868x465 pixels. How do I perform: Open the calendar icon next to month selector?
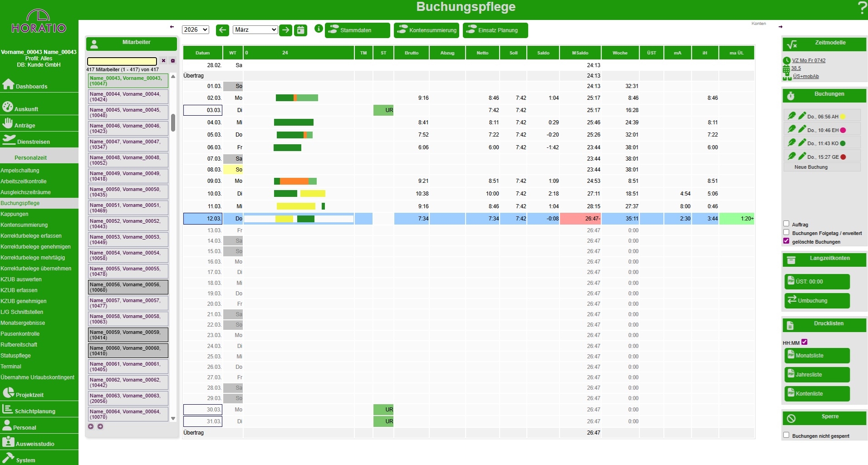pyautogui.click(x=300, y=30)
